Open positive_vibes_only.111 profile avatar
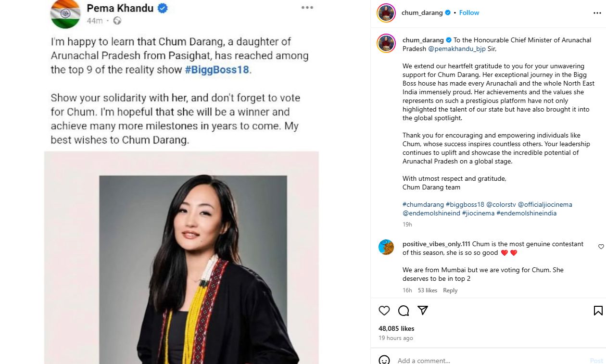The width and height of the screenshot is (606, 364). (x=386, y=247)
